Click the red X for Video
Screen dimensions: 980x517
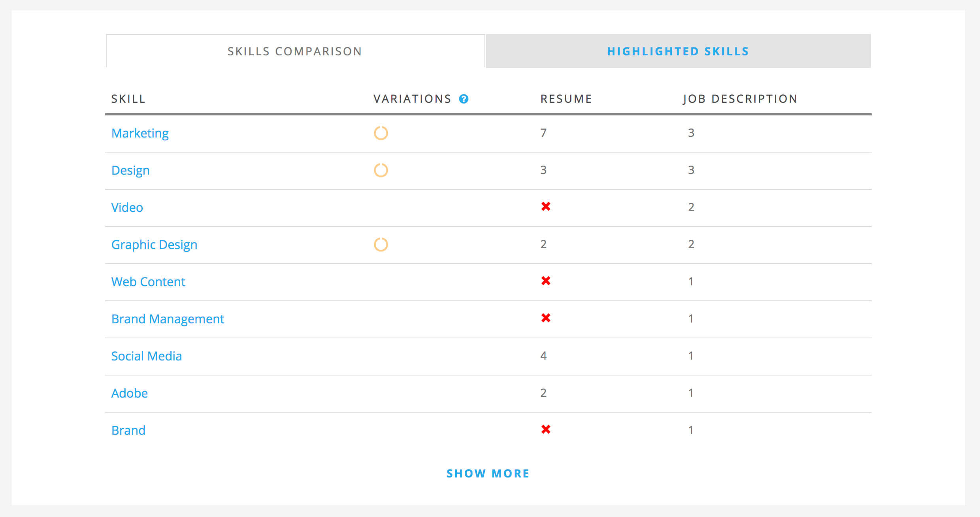pos(546,206)
